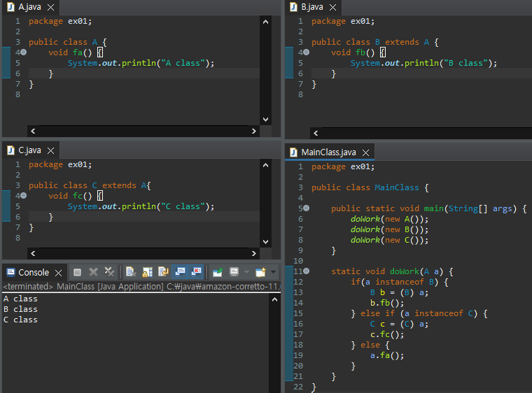Close the C.java tab
Image resolution: width=532 pixels, height=393 pixels.
pos(50,150)
